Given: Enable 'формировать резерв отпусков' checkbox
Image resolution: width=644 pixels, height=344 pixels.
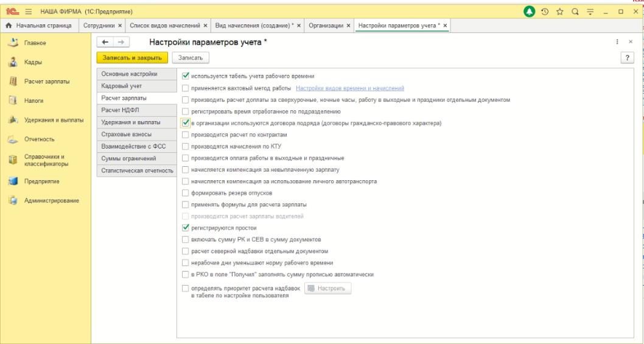Looking at the screenshot, I should (x=186, y=192).
